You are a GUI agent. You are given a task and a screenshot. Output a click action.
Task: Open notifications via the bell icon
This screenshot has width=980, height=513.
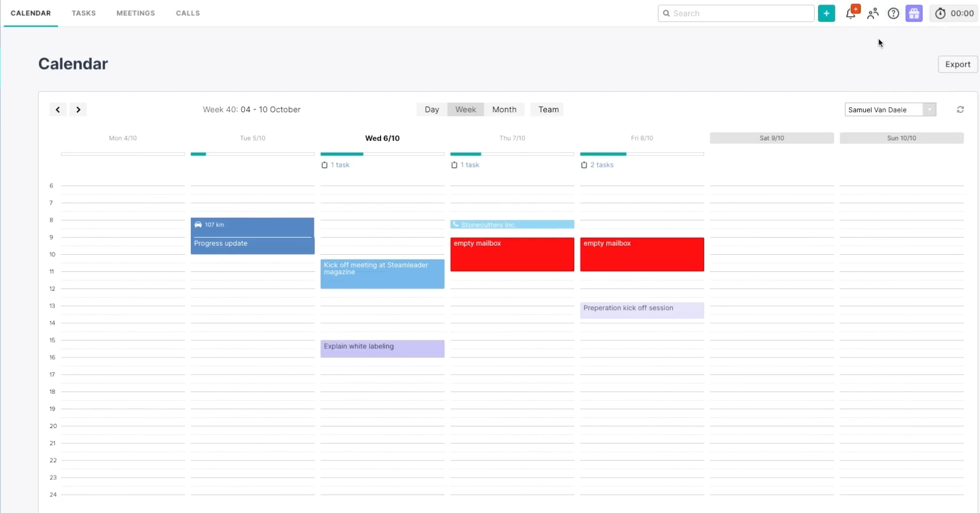pyautogui.click(x=851, y=13)
